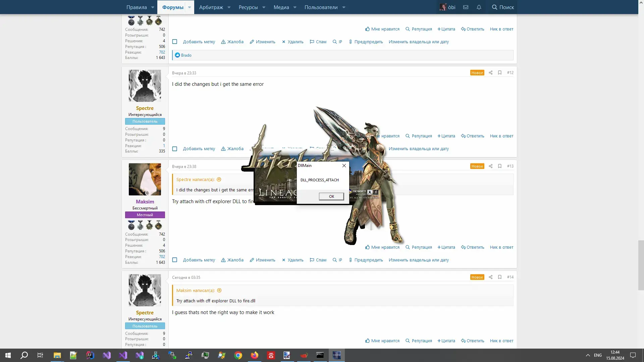Bookmark post #13
The height and width of the screenshot is (362, 644).
coord(500,166)
